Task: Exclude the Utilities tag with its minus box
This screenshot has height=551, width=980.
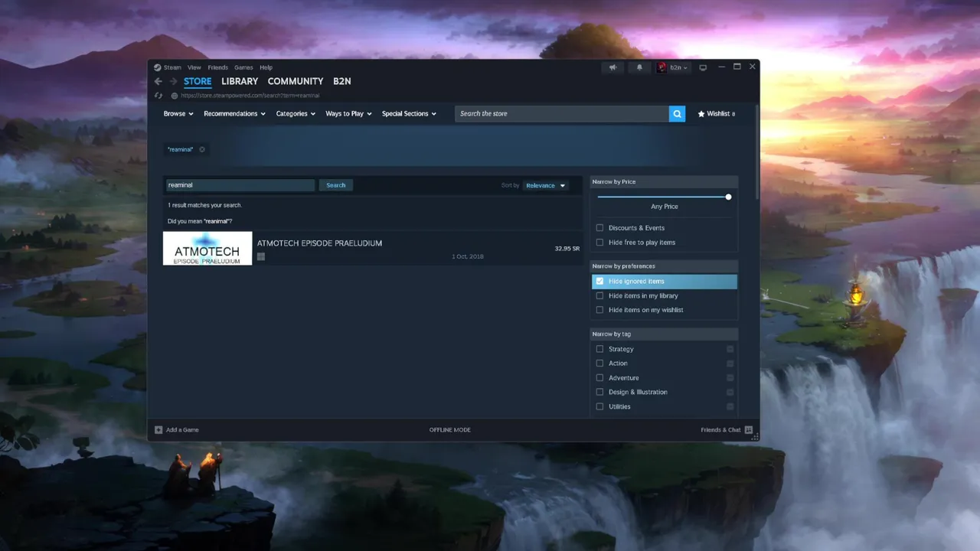Action: coord(730,406)
